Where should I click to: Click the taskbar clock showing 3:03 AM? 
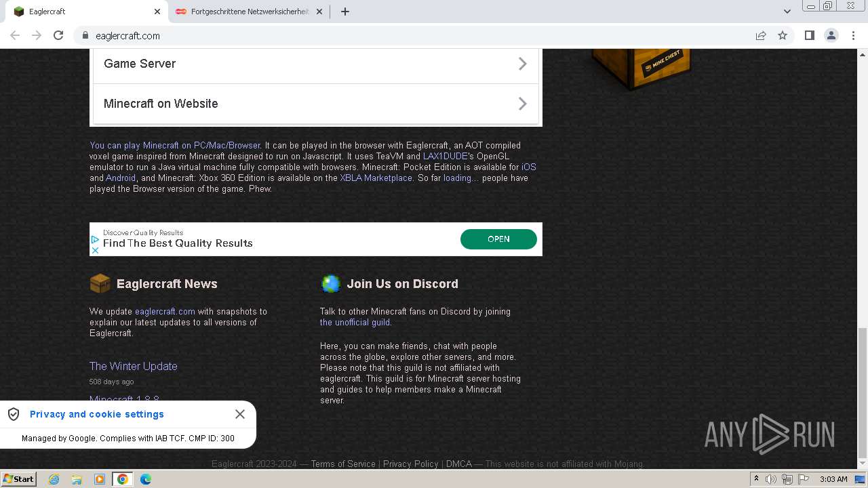point(833,479)
